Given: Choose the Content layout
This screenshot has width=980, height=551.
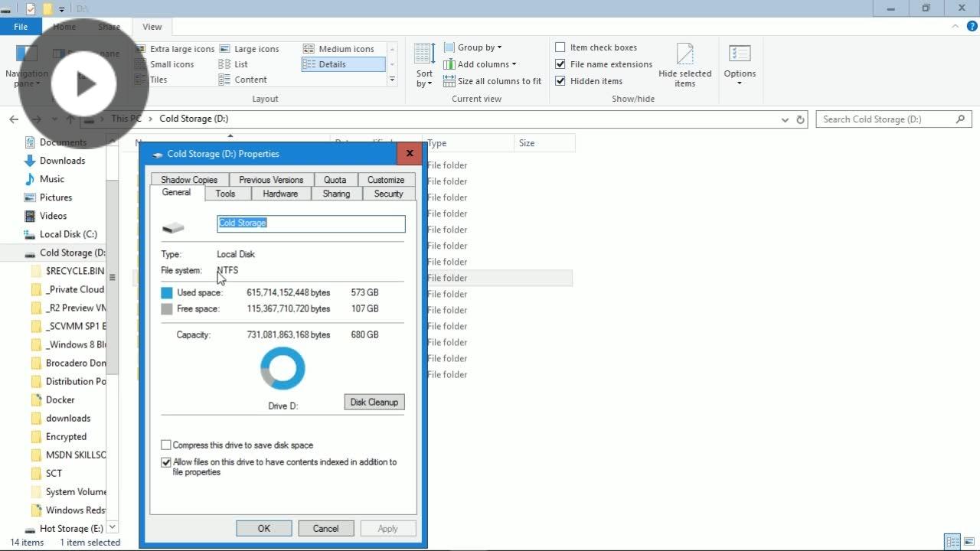Looking at the screenshot, I should point(243,80).
